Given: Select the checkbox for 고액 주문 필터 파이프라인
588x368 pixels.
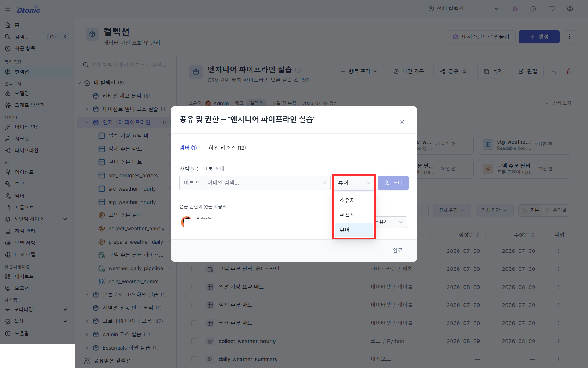Looking at the screenshot, I should click(194, 269).
